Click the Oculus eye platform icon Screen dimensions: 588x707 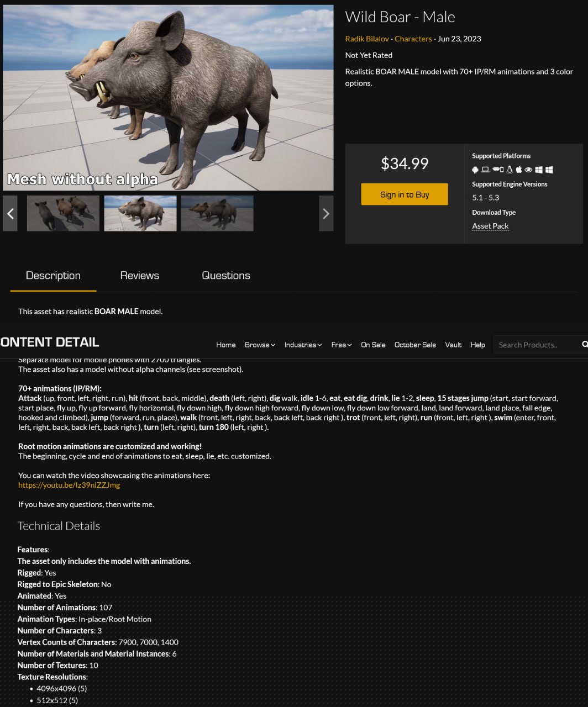[528, 170]
